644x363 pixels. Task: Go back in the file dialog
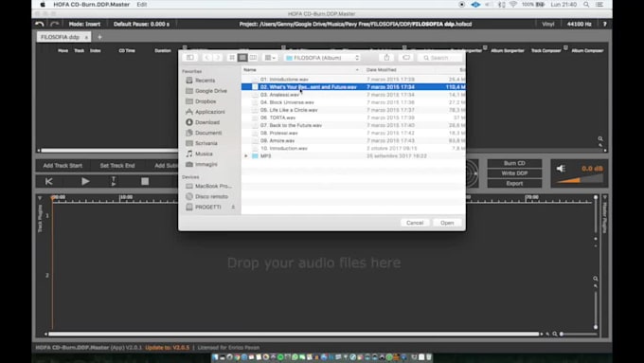click(207, 58)
